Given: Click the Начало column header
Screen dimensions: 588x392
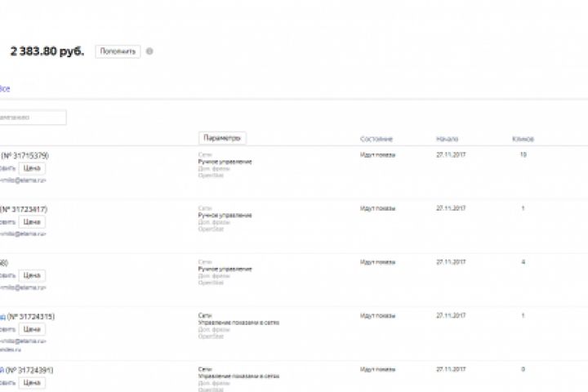Looking at the screenshot, I should pyautogui.click(x=447, y=139).
